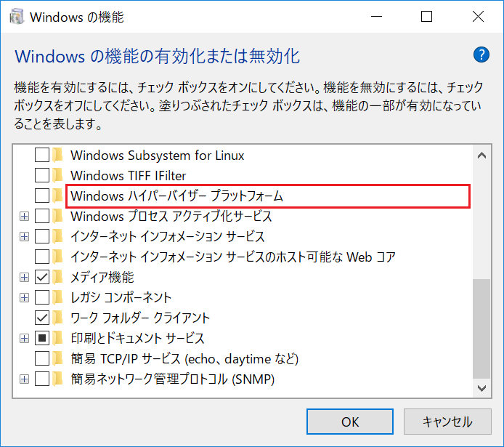This screenshot has height=447, width=504.
Task: Expand 簡易ネットワーク管理プロトコル (SNMP) node
Action: tap(24, 379)
